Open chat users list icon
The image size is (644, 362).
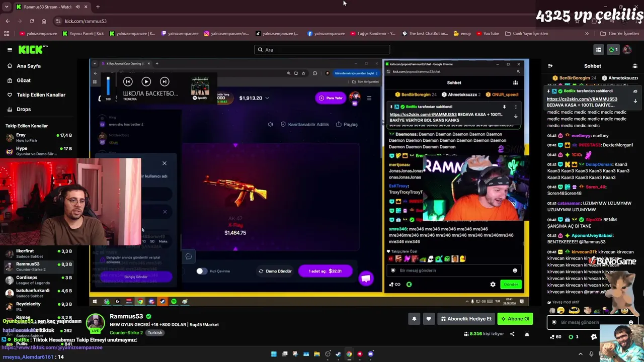[635, 66]
